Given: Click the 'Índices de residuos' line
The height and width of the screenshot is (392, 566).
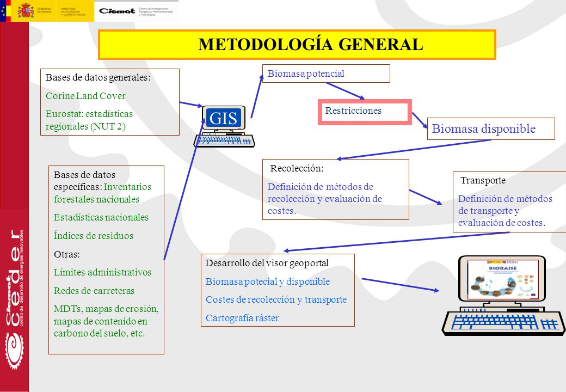Looking at the screenshot, I should tap(94, 236).
